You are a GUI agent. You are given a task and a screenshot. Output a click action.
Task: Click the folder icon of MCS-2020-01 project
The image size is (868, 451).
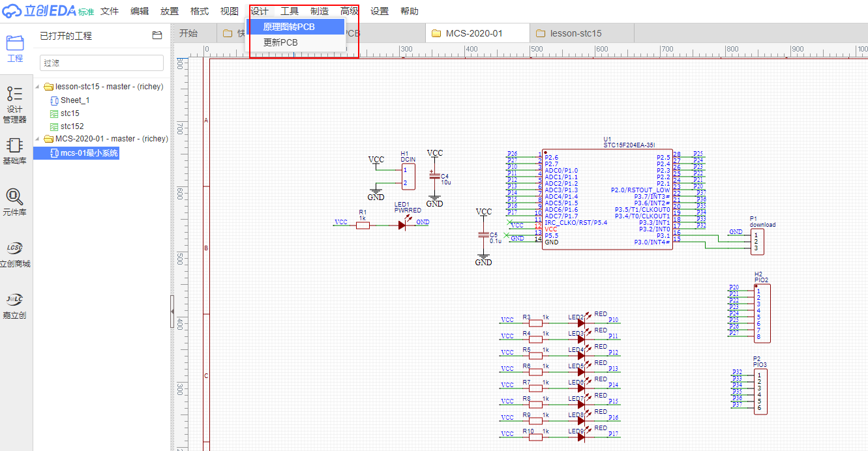pos(48,139)
